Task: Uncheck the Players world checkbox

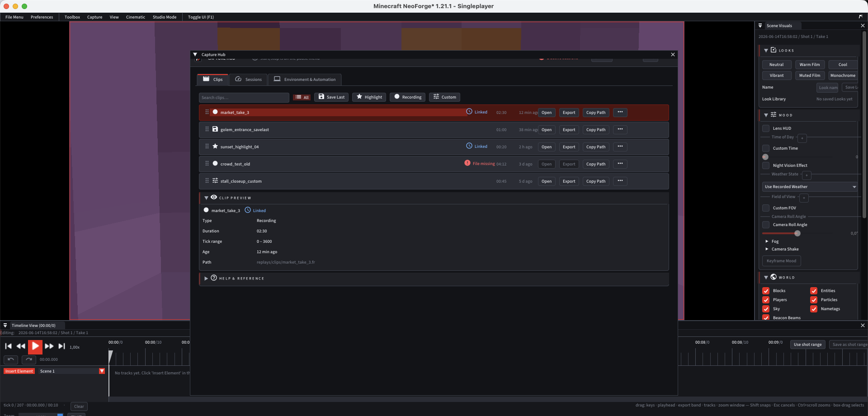Action: [766, 300]
